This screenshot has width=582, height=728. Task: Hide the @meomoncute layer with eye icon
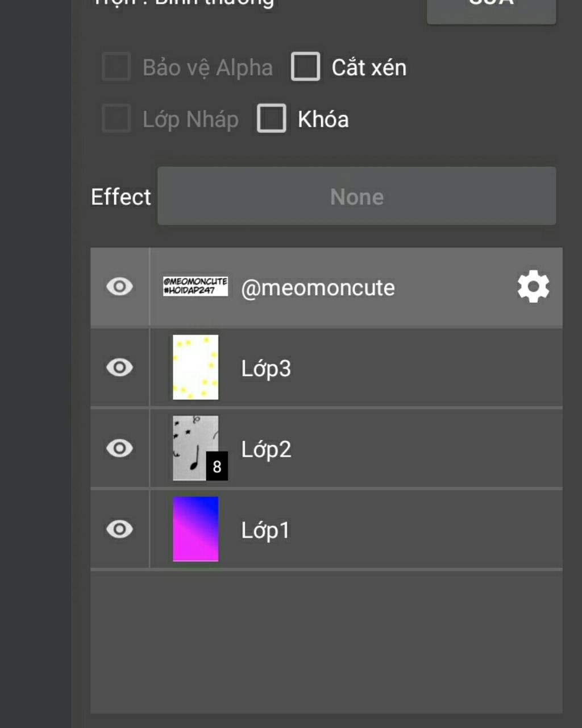[119, 287]
